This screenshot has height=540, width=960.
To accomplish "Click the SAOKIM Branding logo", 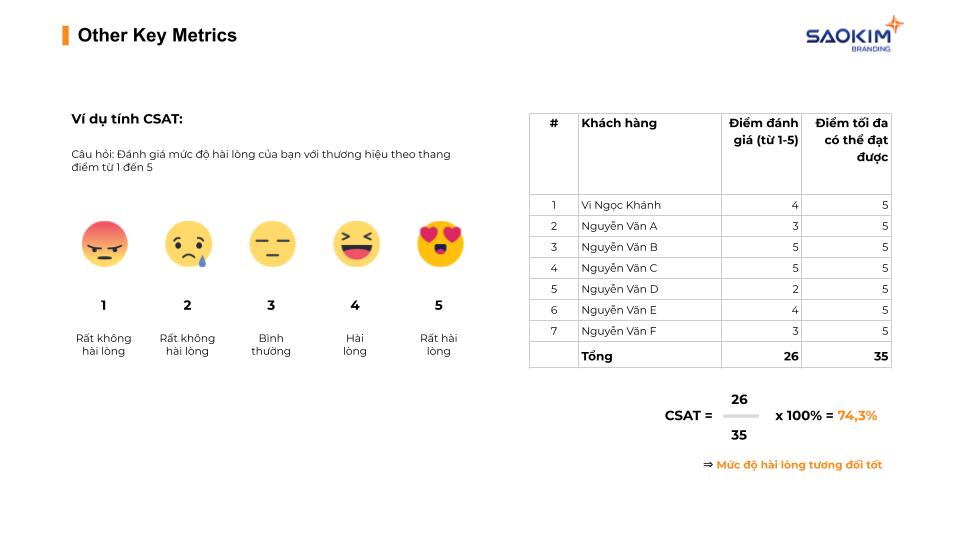I will coord(854,35).
